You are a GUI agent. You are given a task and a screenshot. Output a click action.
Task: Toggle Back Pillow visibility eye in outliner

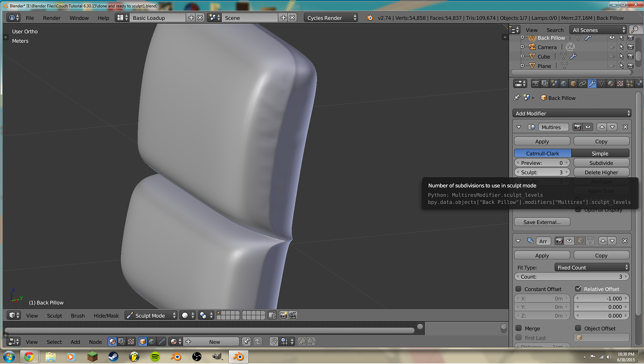point(612,38)
